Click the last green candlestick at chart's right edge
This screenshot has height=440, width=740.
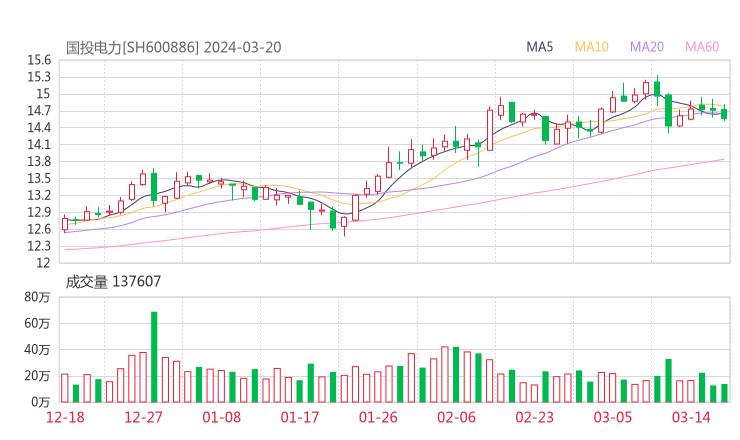[724, 114]
